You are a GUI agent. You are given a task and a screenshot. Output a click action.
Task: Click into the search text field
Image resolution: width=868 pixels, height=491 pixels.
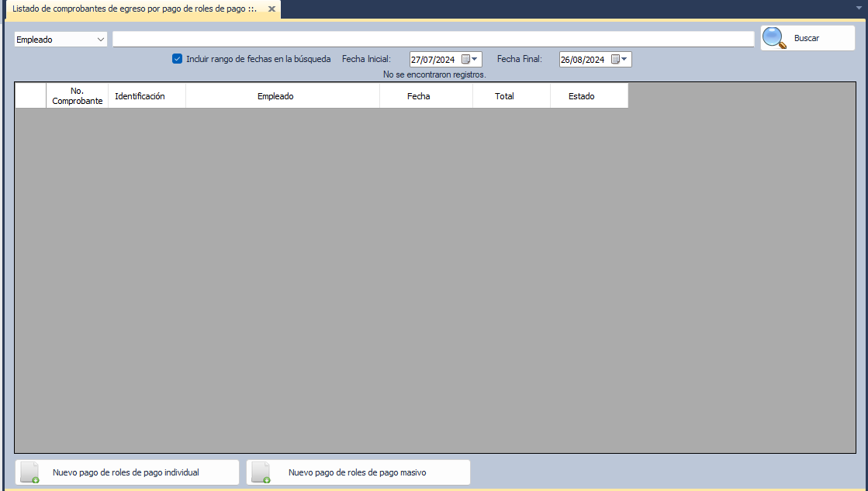pyautogui.click(x=433, y=40)
